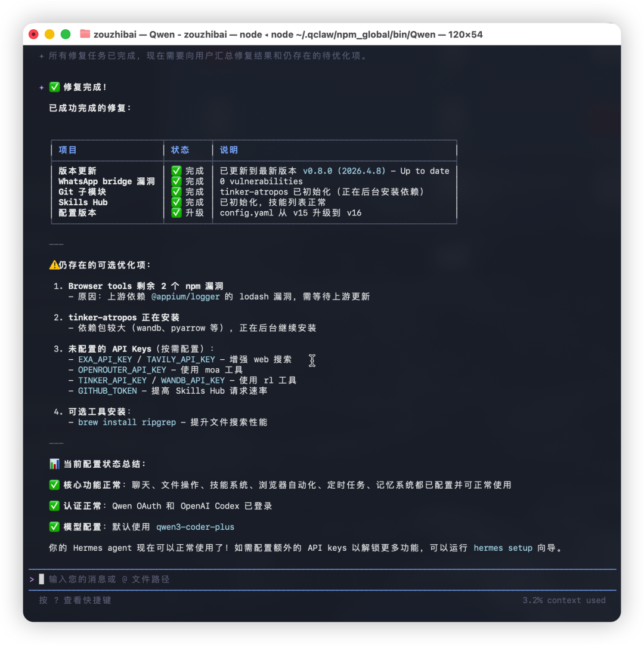The height and width of the screenshot is (645, 644).
Task: Click the check icon in 配置版本 row
Action: click(x=177, y=212)
